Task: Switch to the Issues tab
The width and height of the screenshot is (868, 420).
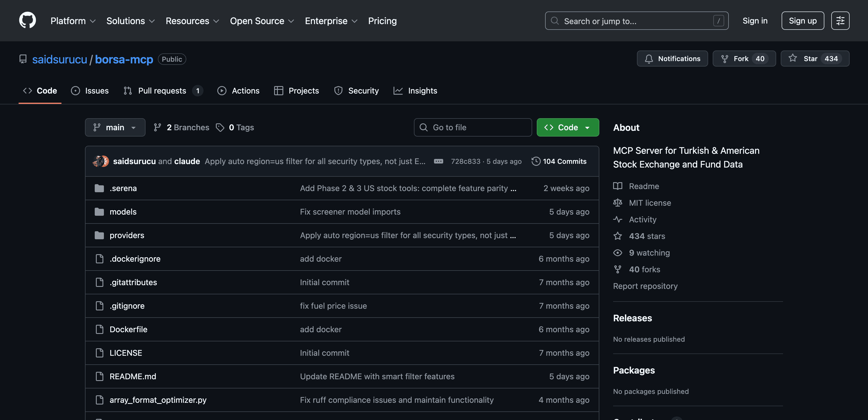Action: 90,91
